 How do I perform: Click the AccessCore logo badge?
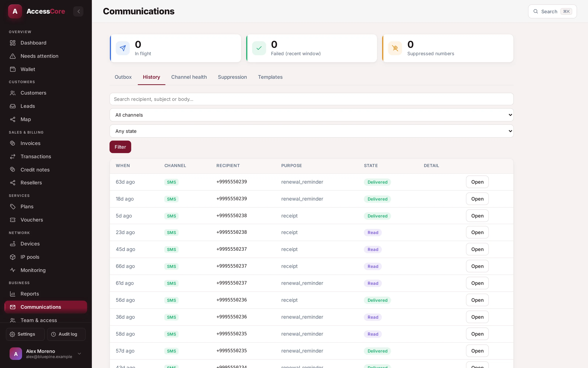coord(15,11)
